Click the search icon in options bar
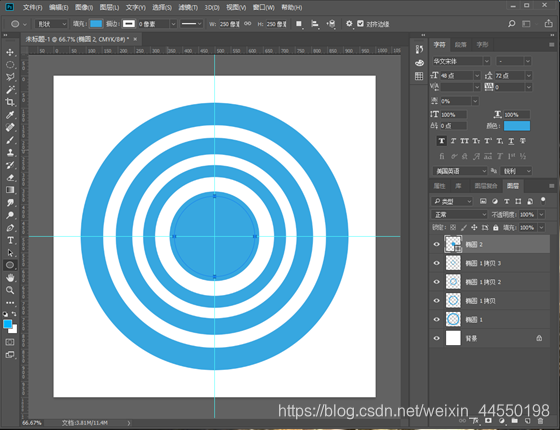The image size is (560, 430). coord(511,24)
